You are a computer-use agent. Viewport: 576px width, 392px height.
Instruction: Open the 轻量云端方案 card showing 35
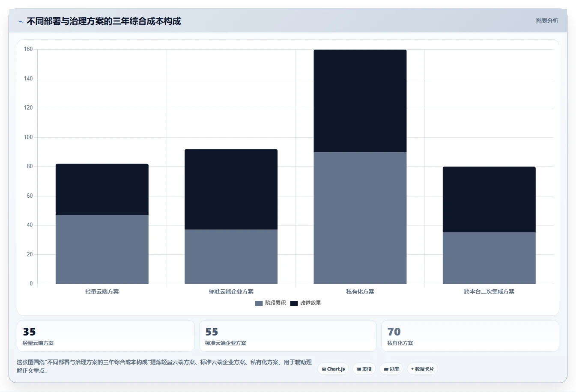click(x=105, y=336)
